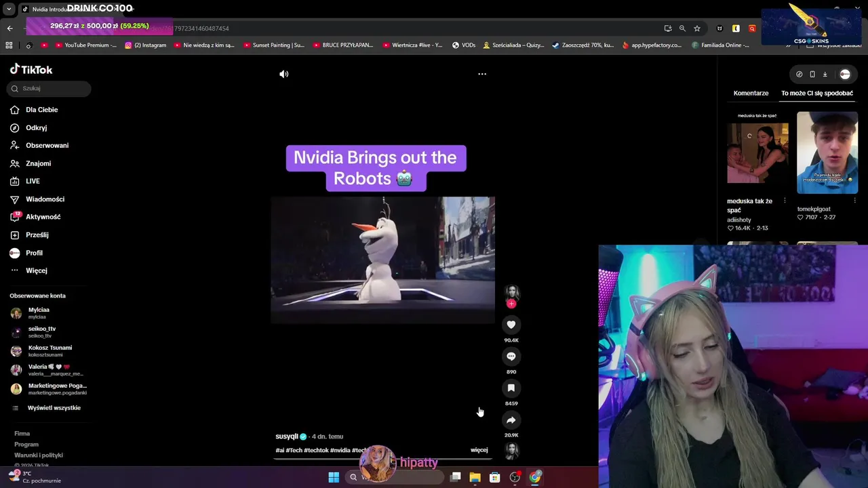This screenshot has width=868, height=488.
Task: Open the profile avatar in top pill
Action: click(845, 75)
